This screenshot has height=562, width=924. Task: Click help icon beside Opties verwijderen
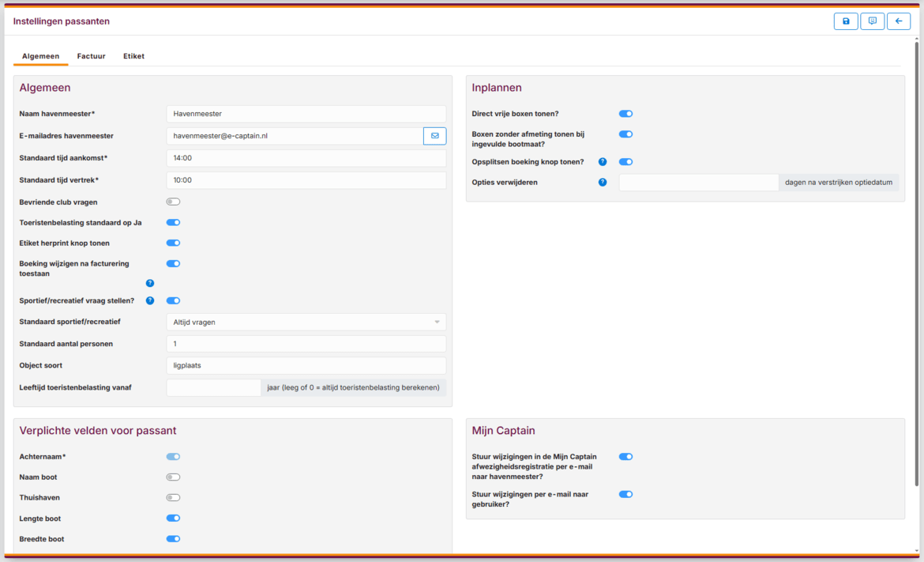pyautogui.click(x=603, y=183)
